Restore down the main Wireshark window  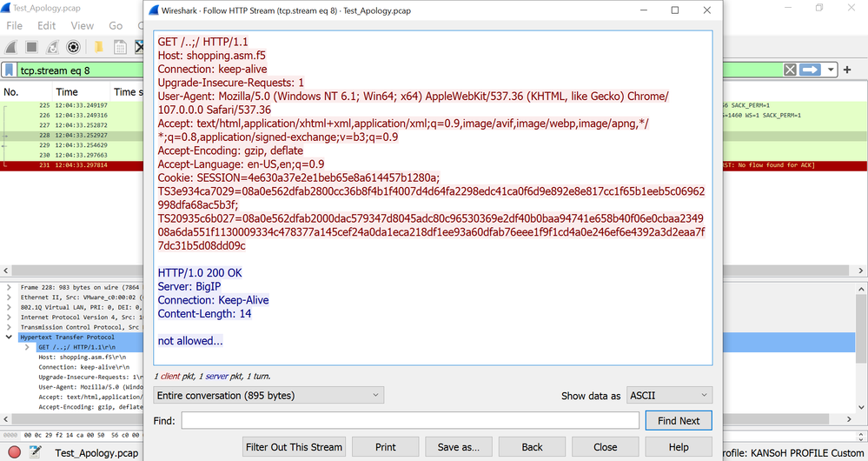click(819, 8)
